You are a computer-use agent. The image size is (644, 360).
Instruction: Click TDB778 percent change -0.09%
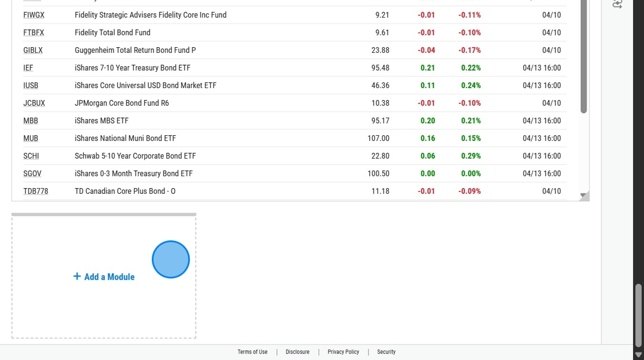[469, 192]
